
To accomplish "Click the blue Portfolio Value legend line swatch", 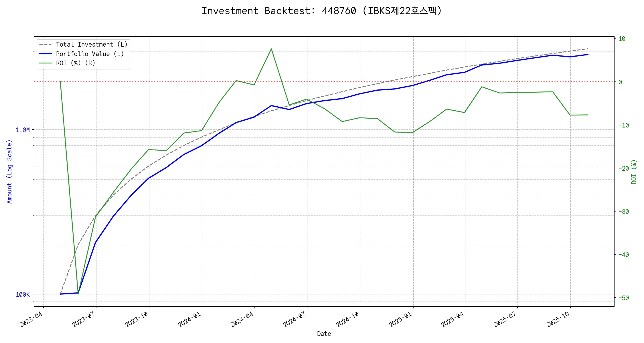I will pyautogui.click(x=45, y=54).
